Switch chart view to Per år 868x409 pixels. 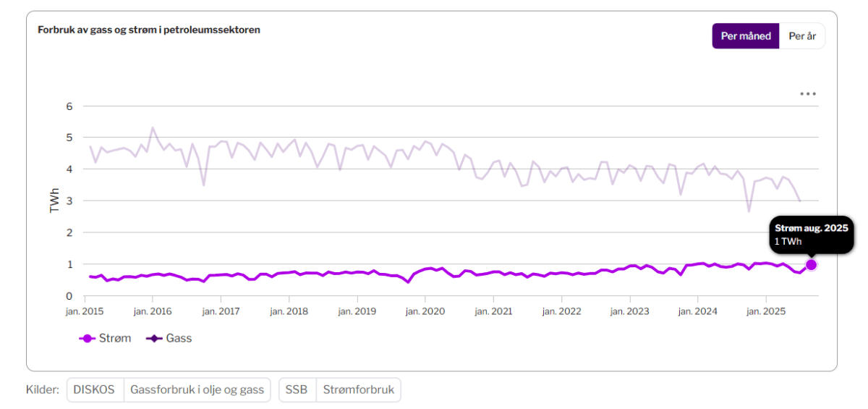[801, 36]
